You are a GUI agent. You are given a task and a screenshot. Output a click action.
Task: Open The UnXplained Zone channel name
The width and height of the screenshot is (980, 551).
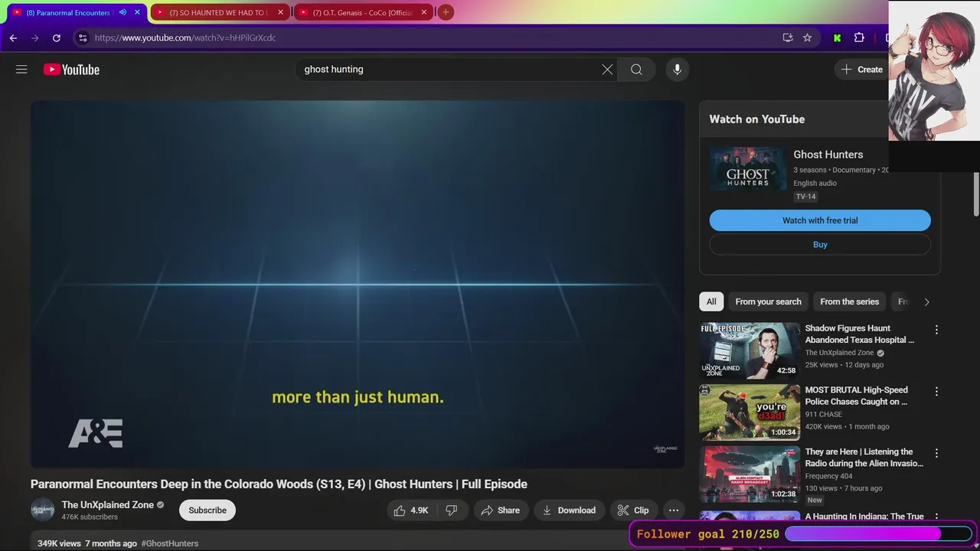coord(107,505)
